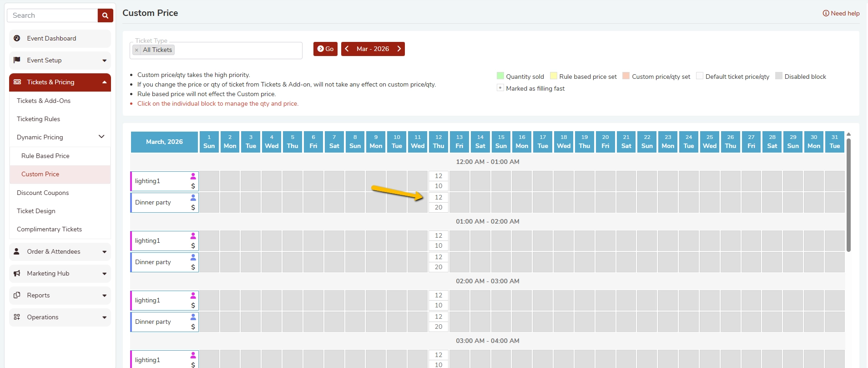This screenshot has height=368, width=868.
Task: Go to previous month arrow
Action: pos(347,49)
